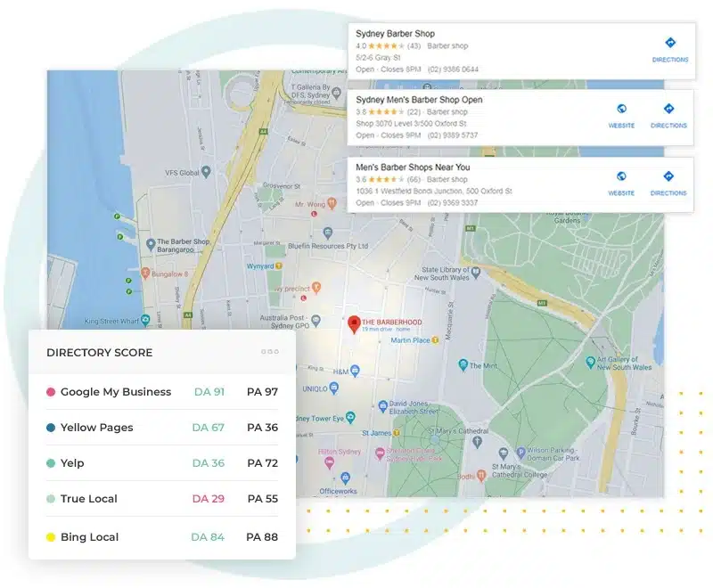Click the King Street Wharf pin

145,320
